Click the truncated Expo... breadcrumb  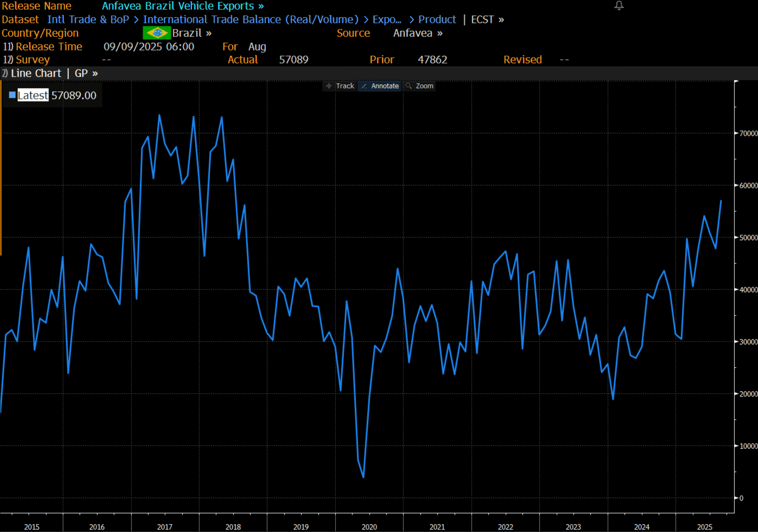click(386, 20)
